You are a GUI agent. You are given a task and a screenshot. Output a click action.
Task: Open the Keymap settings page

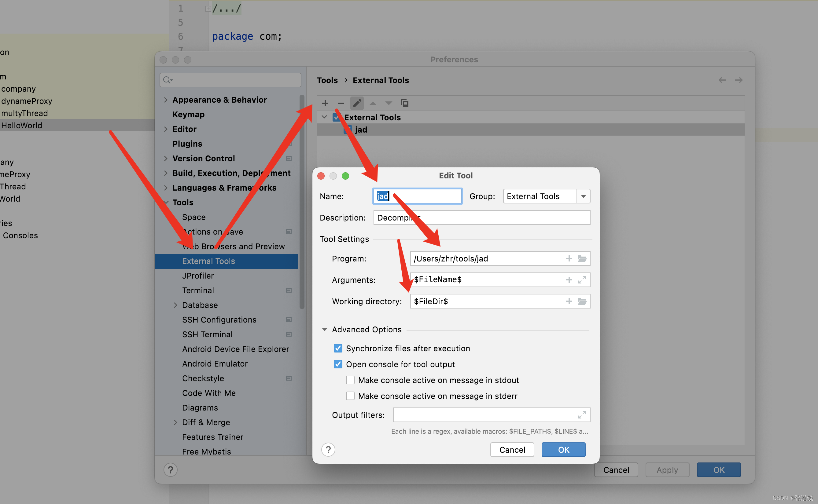pos(188,114)
